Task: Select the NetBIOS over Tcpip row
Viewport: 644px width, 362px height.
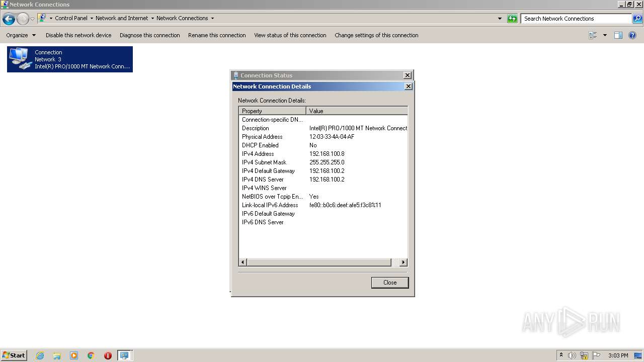Action: 323,197
